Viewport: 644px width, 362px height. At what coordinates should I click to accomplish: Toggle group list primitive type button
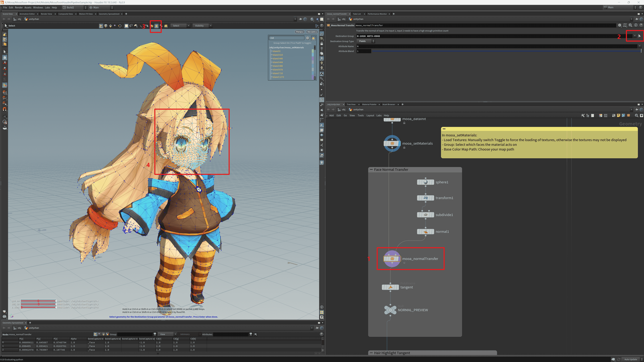tap(313, 38)
